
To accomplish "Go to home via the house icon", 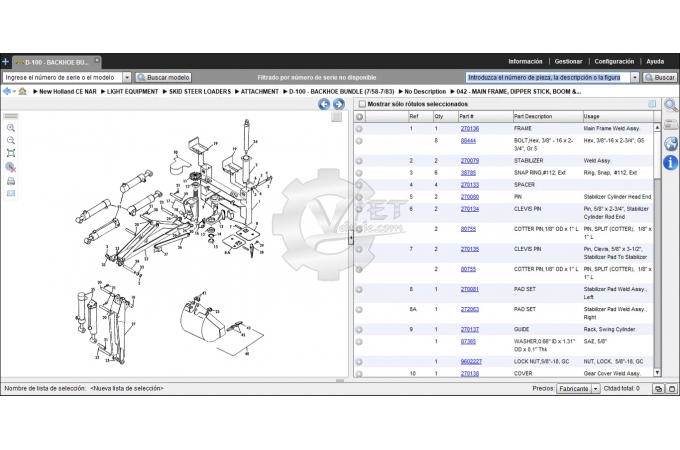I will (x=23, y=91).
